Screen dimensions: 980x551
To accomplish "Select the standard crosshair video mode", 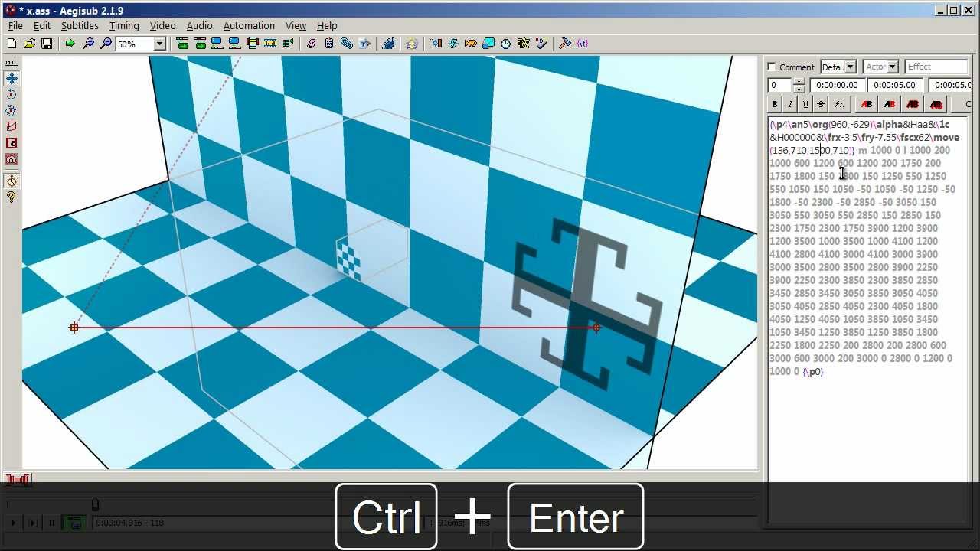I will point(11,63).
